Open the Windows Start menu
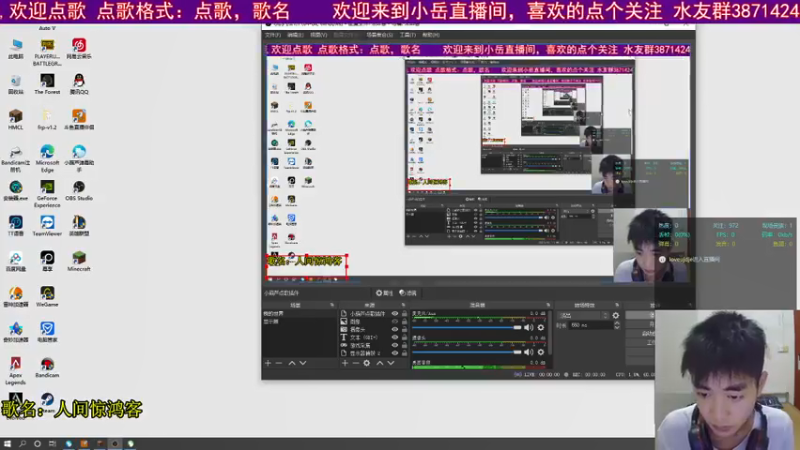800x450 pixels. (x=7, y=444)
